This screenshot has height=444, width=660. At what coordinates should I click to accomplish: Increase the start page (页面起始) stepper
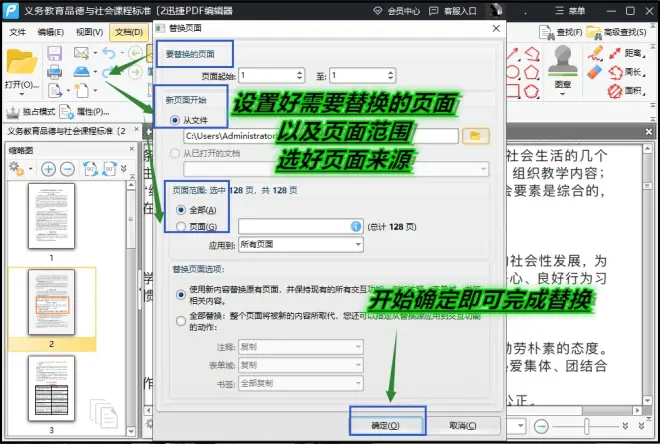[300, 72]
